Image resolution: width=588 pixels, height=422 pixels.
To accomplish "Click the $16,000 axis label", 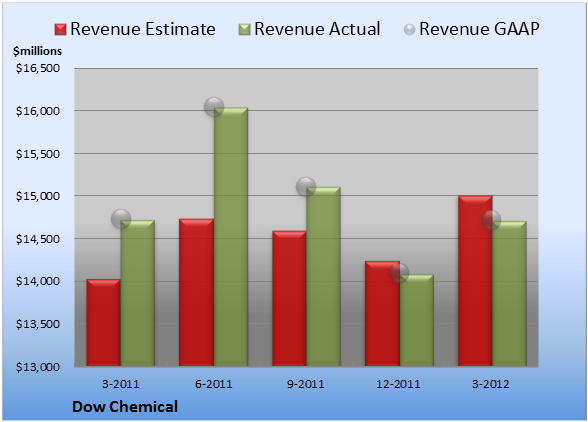I will click(x=38, y=111).
